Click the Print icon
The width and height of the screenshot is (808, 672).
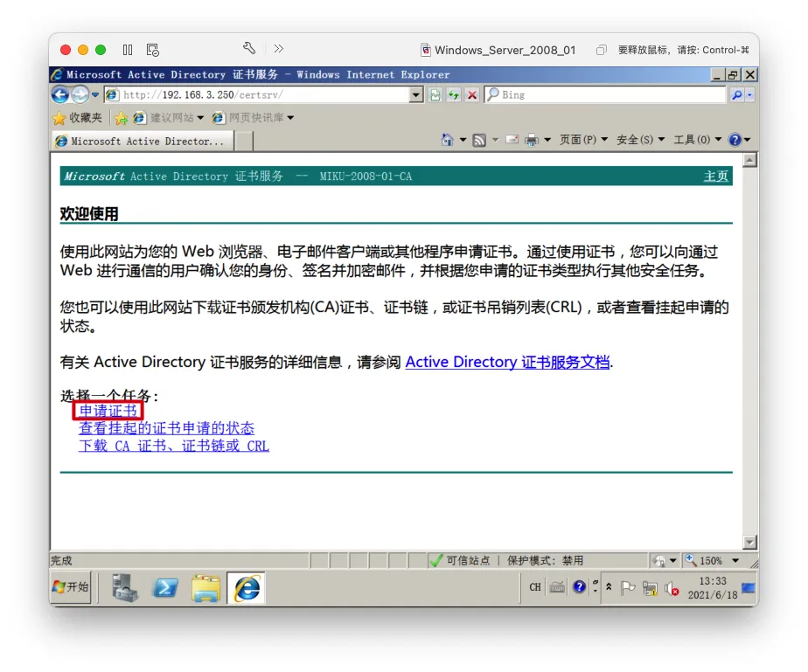coord(532,140)
